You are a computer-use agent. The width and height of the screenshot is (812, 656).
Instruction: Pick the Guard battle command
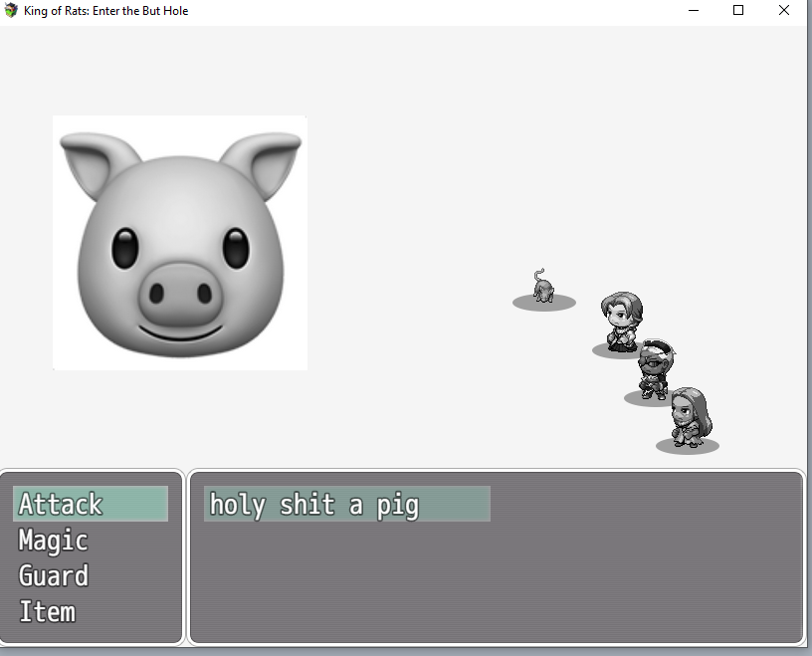point(54,575)
